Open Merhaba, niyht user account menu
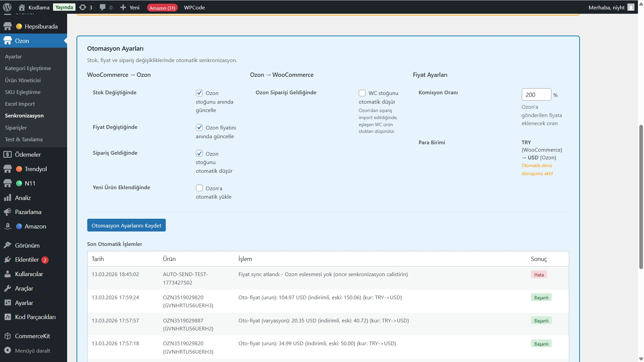The width and height of the screenshot is (644, 362). 611,7
